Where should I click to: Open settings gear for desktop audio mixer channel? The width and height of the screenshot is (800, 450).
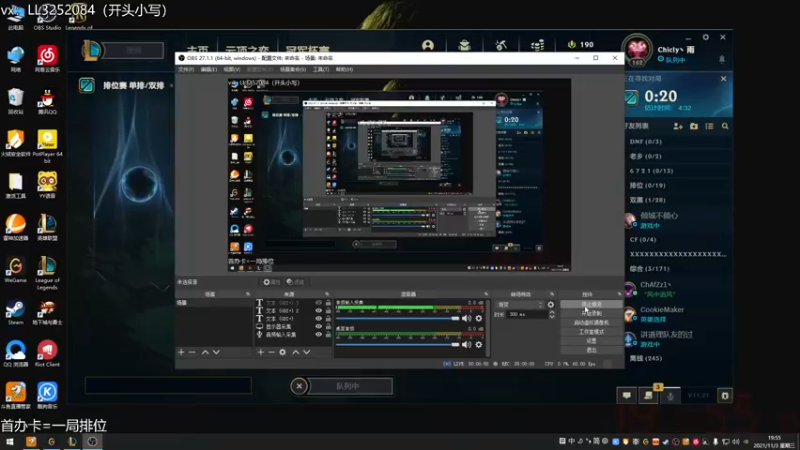click(x=479, y=344)
